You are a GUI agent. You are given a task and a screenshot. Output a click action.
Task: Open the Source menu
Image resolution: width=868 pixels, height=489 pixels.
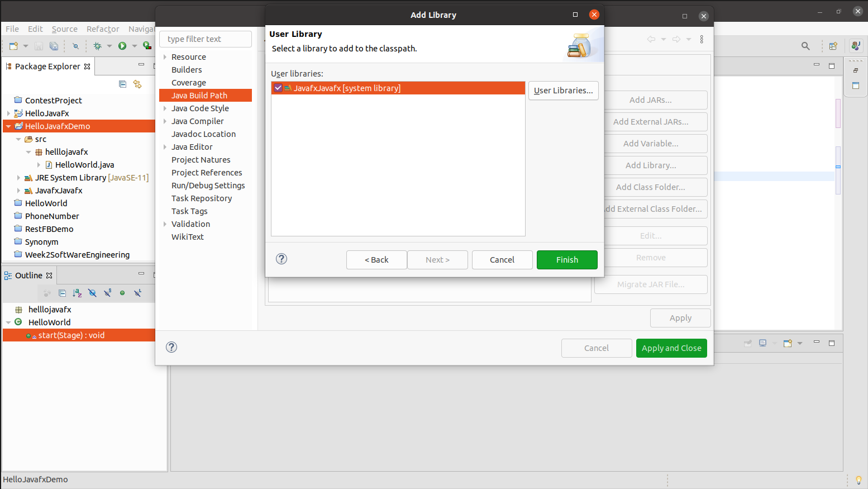click(x=64, y=29)
